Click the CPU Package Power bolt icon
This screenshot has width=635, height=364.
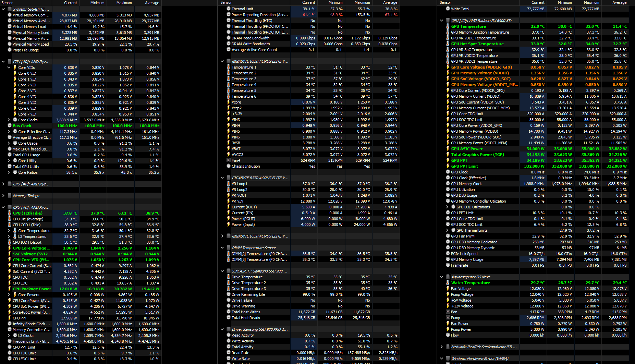tap(10, 289)
